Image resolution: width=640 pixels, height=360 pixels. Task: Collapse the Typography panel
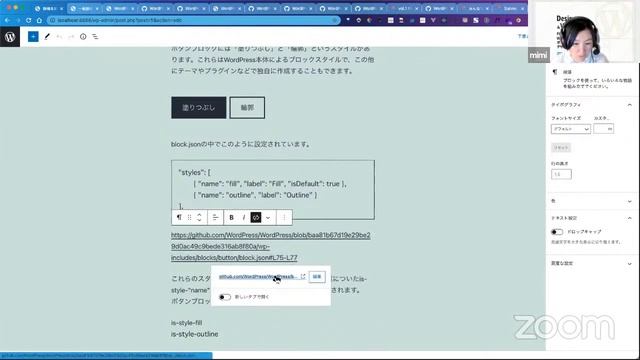[x=629, y=105]
